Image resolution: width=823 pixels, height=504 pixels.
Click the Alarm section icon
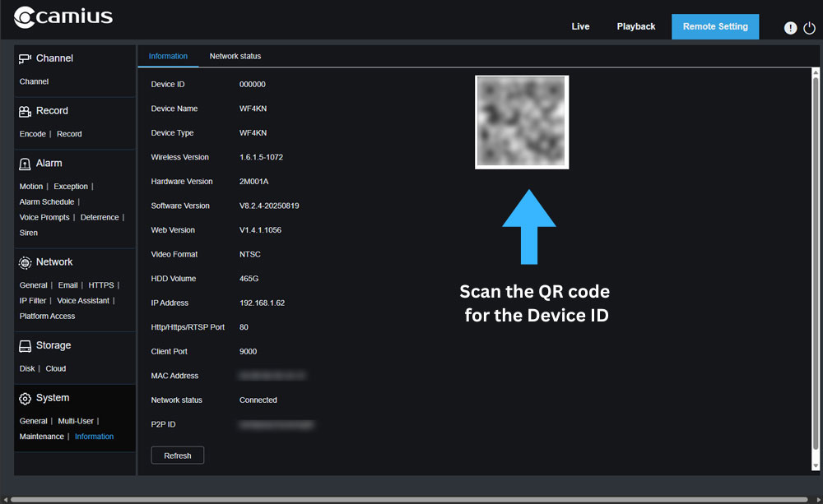click(25, 164)
